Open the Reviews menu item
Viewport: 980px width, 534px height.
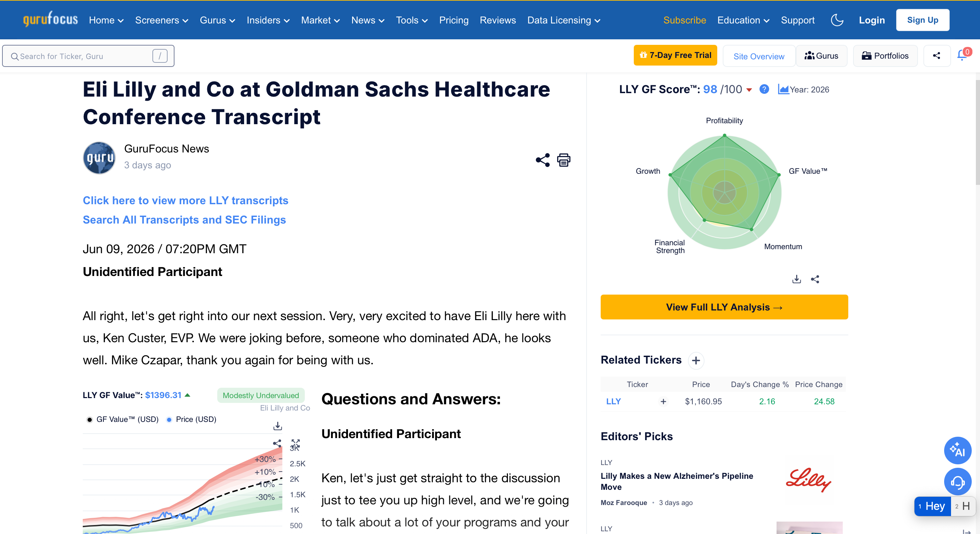(x=498, y=20)
